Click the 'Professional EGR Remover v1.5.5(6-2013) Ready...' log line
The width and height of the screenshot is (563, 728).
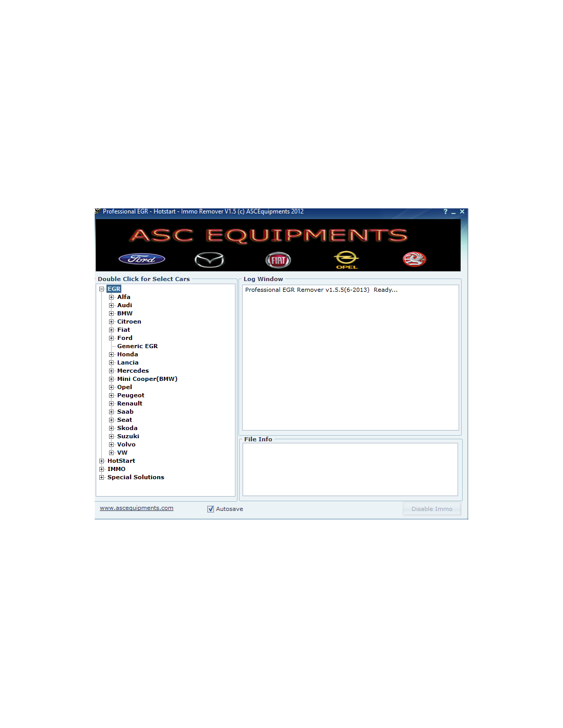tap(321, 290)
